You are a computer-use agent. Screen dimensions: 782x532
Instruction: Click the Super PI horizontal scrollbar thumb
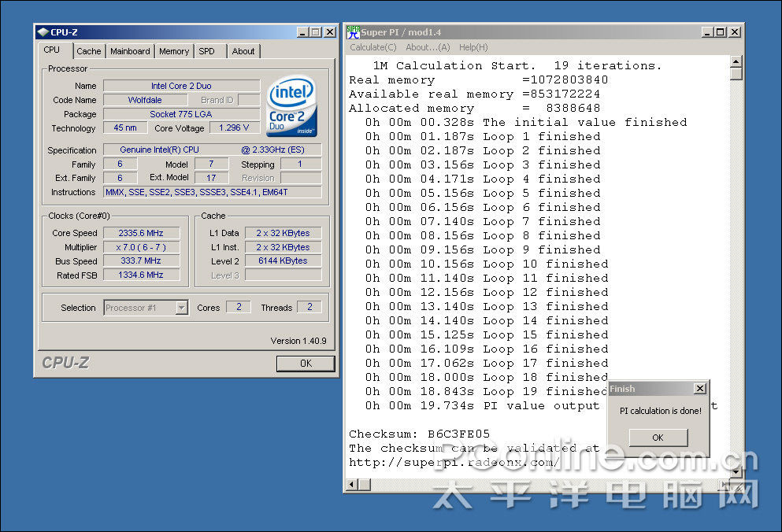pyautogui.click(x=365, y=484)
